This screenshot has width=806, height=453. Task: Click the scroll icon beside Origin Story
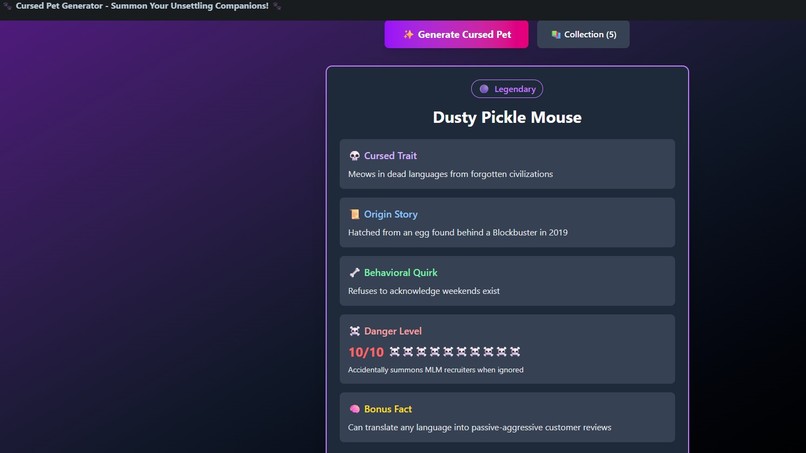pyautogui.click(x=354, y=214)
